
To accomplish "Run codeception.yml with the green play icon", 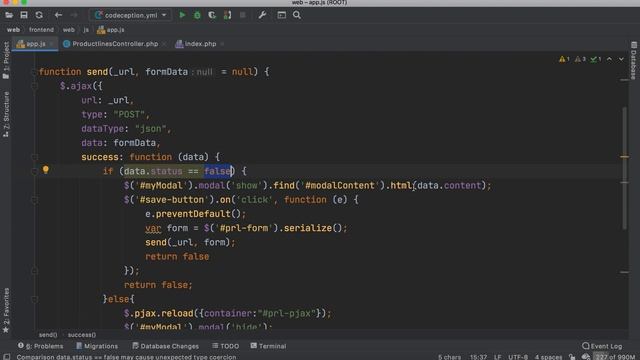I will coord(182,15).
